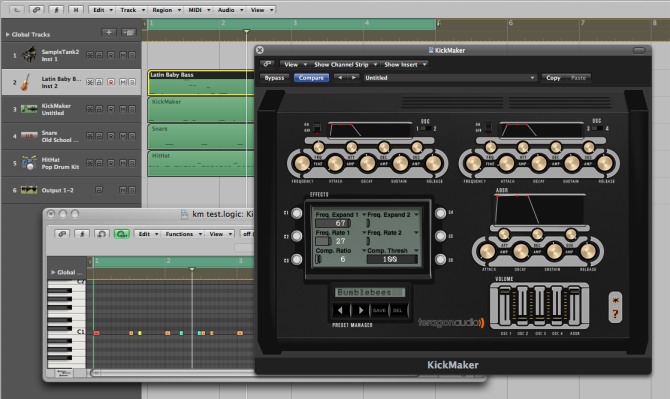Viewport: 670px width, 399px height.
Task: Open Comp. Thresh effect dropdown
Action: click(416, 250)
